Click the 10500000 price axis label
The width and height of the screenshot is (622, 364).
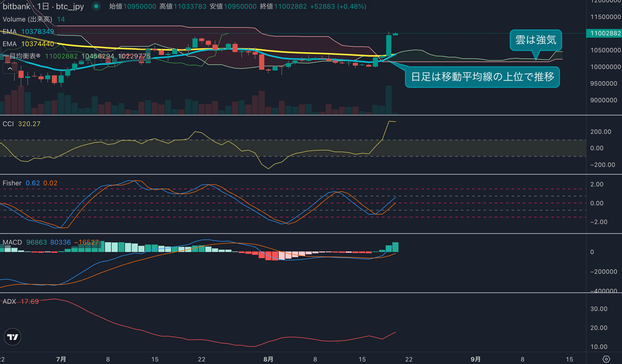(606, 50)
